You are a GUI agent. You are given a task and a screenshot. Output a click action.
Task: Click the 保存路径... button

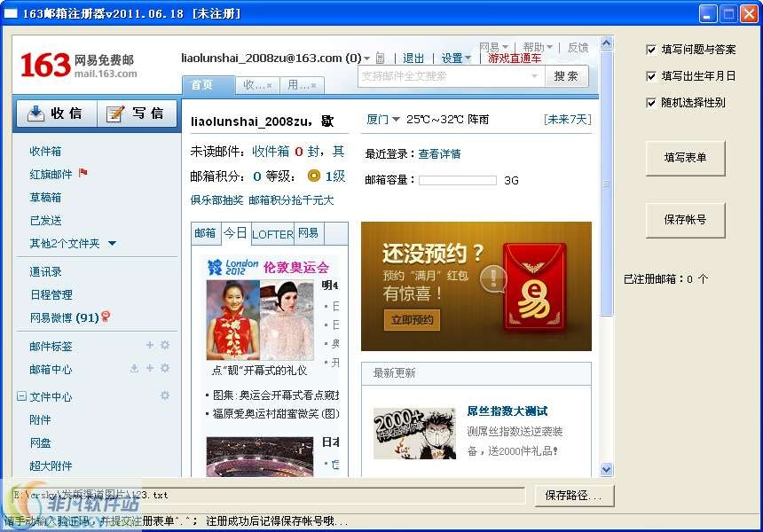point(574,496)
